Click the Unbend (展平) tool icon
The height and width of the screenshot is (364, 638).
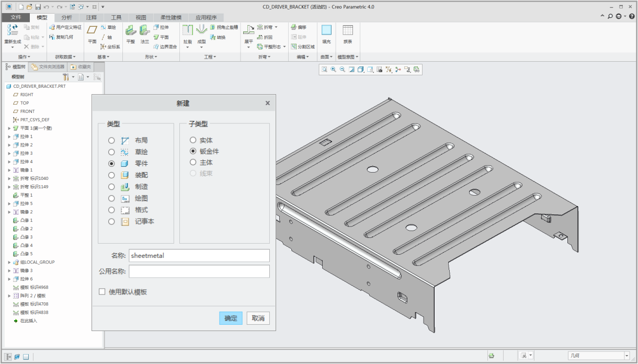point(249,30)
